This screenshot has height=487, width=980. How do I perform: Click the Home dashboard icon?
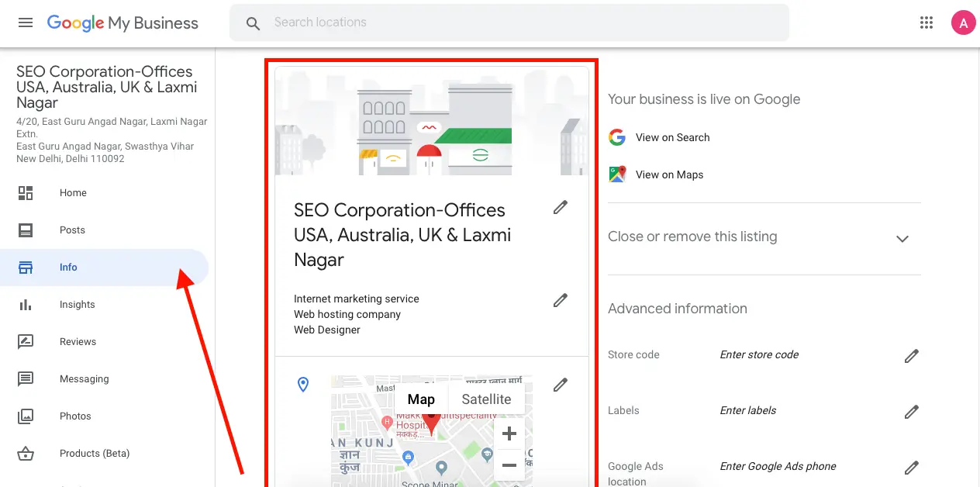coord(26,193)
